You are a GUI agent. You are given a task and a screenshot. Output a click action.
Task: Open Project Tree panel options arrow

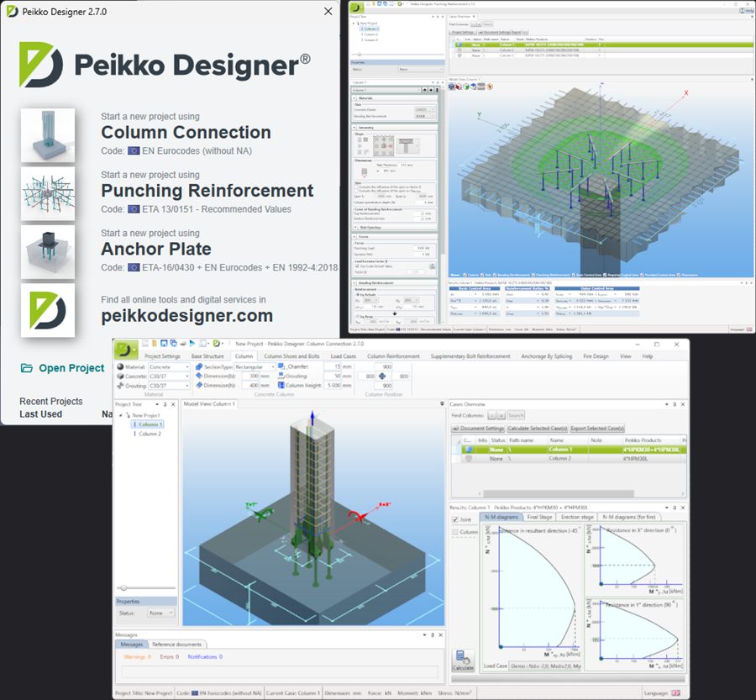point(157,404)
